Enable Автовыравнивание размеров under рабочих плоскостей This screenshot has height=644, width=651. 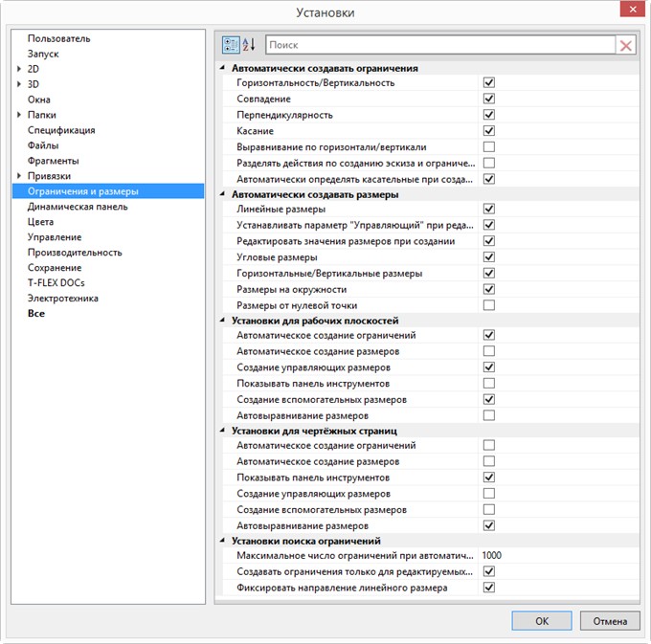pos(489,415)
